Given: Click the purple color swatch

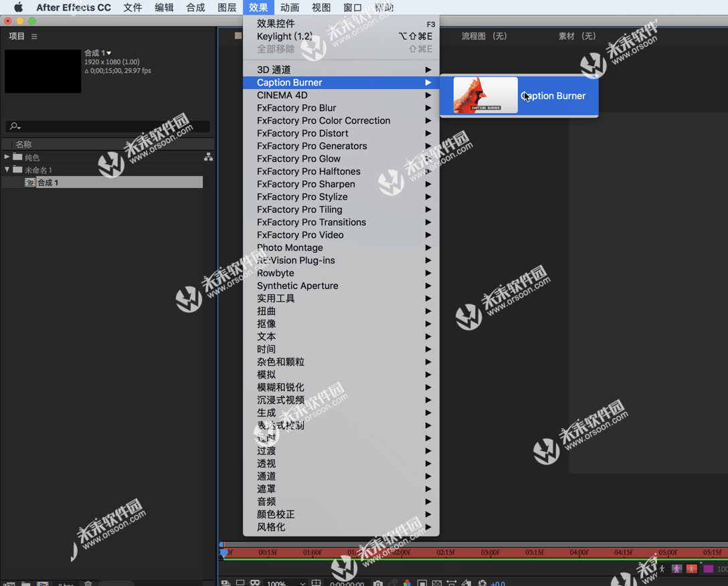Looking at the screenshot, I should [x=709, y=569].
